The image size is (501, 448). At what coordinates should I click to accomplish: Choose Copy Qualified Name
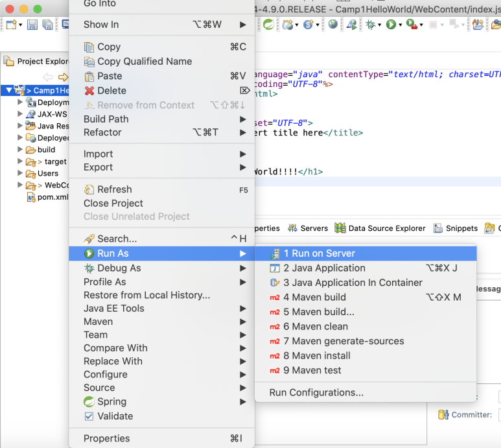click(161, 62)
